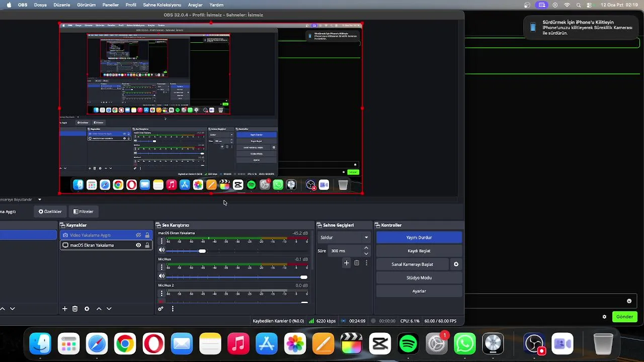Open virtual camera settings gear
Screen dimensions: 644x362
(x=456, y=264)
